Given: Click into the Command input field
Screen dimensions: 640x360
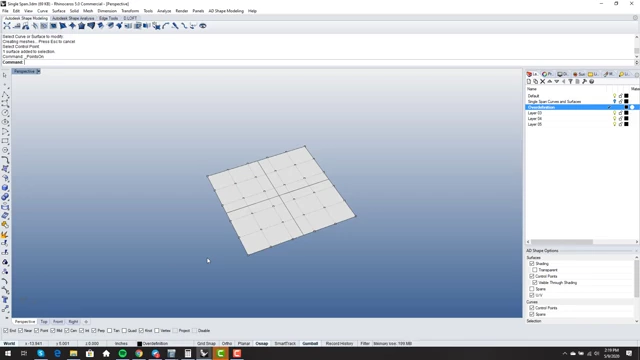Looking at the screenshot, I should (x=329, y=62).
